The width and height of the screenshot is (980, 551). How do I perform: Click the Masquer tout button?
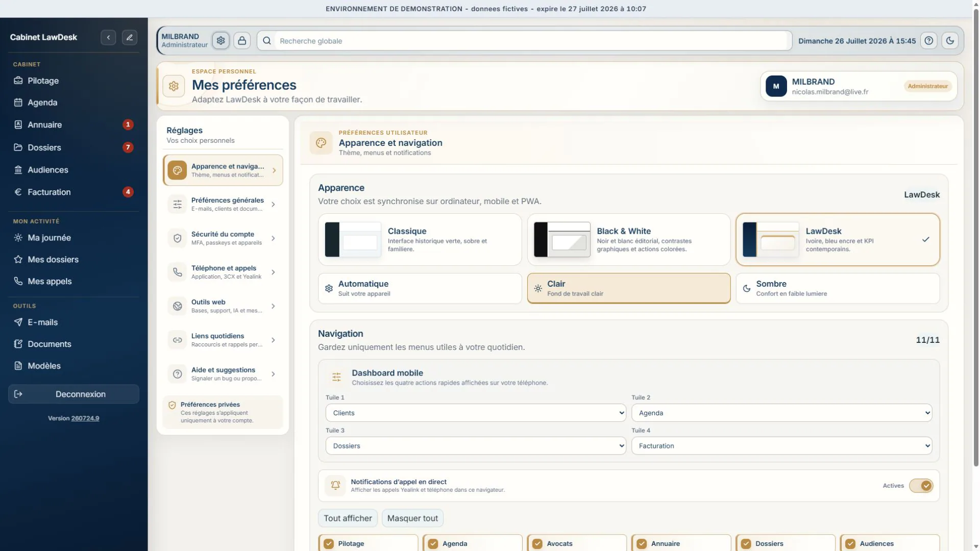coord(412,518)
